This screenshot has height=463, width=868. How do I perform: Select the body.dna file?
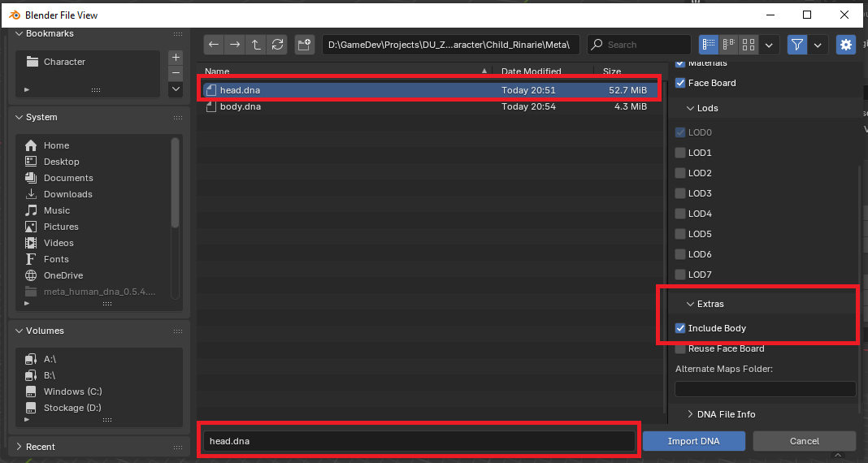430,106
